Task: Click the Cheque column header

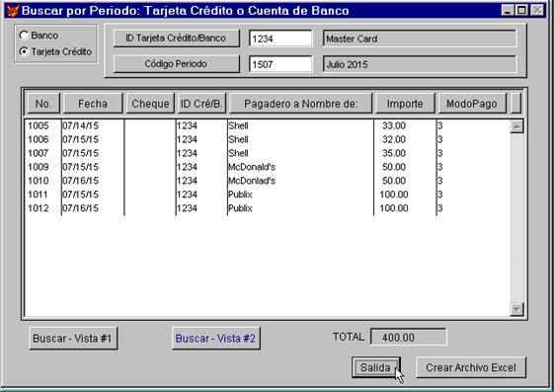Action: tap(150, 104)
